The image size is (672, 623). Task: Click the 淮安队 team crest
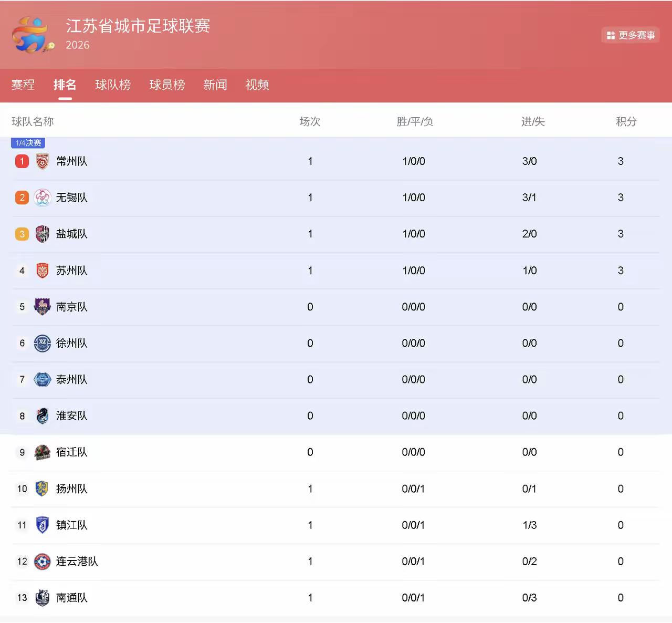point(43,416)
